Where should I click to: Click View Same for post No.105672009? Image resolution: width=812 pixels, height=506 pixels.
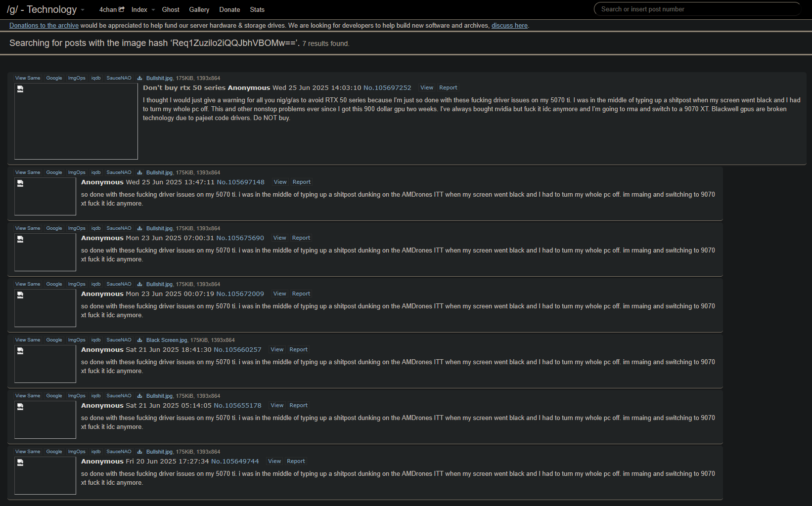pyautogui.click(x=28, y=284)
